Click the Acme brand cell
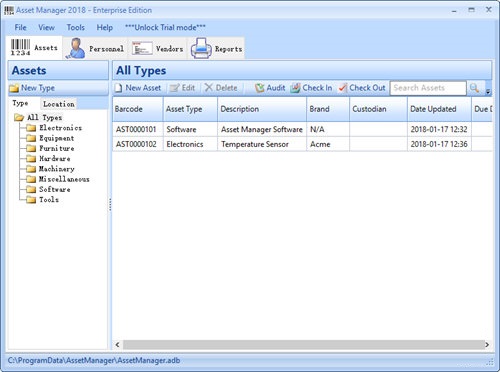 pyautogui.click(x=328, y=144)
